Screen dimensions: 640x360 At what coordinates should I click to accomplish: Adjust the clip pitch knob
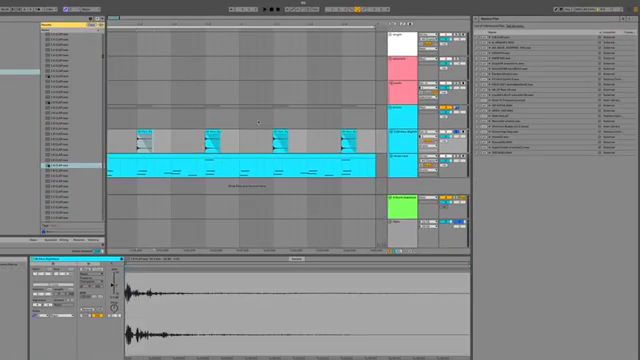114,308
